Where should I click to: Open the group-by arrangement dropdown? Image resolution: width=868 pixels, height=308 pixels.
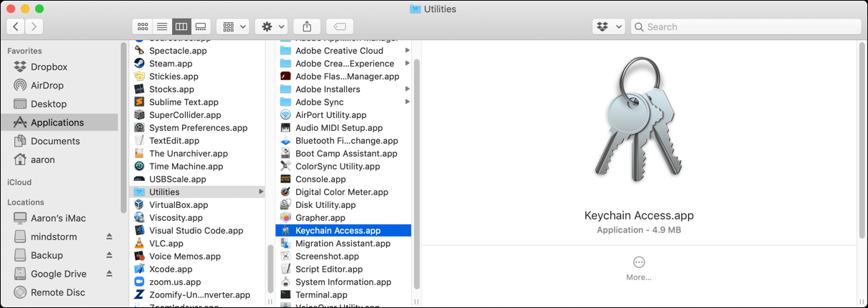[233, 26]
